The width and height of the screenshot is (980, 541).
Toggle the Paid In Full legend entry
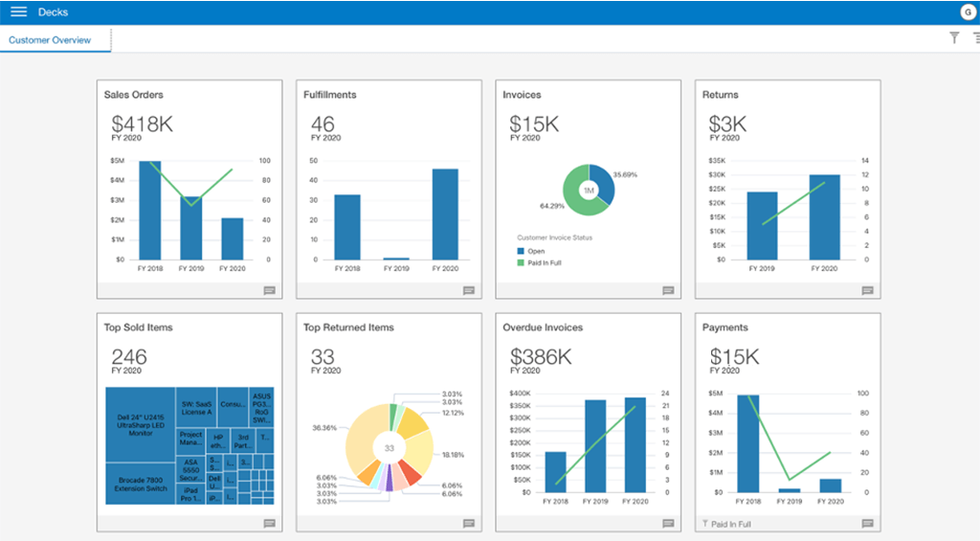(542, 262)
